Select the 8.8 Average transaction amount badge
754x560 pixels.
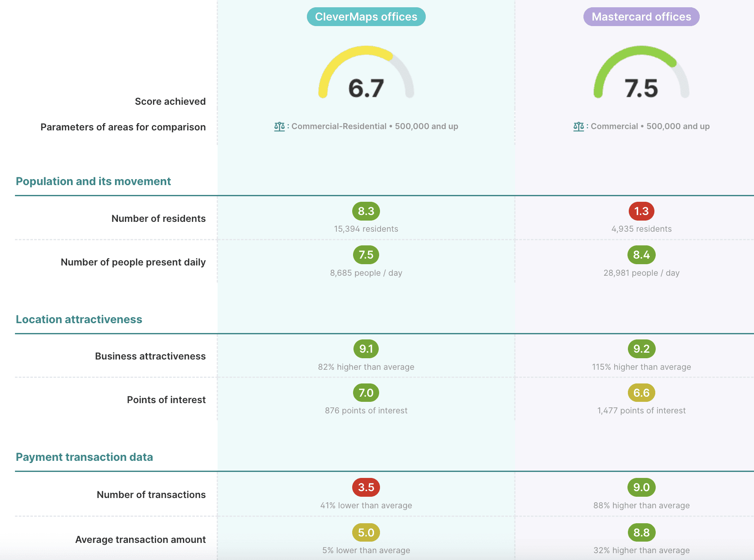click(x=641, y=533)
